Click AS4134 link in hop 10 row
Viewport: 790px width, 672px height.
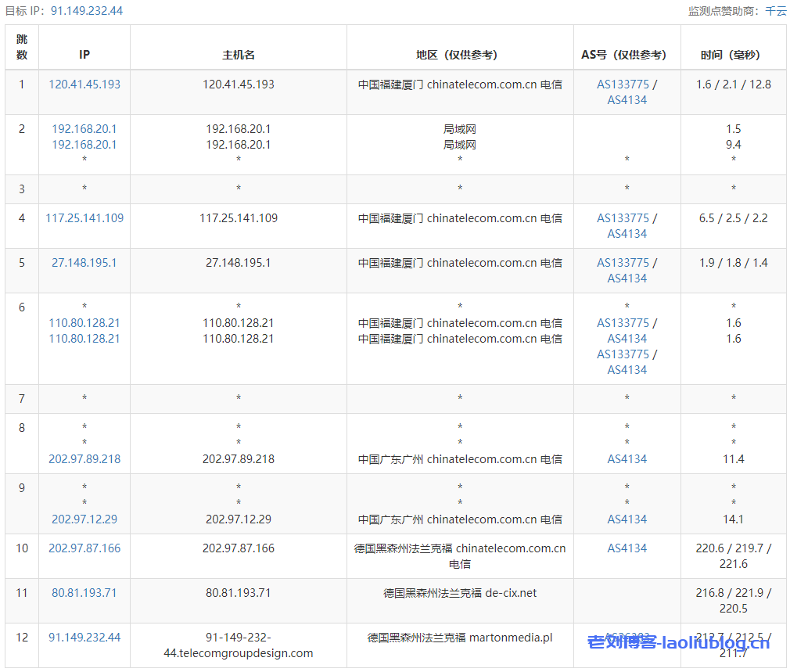(627, 548)
